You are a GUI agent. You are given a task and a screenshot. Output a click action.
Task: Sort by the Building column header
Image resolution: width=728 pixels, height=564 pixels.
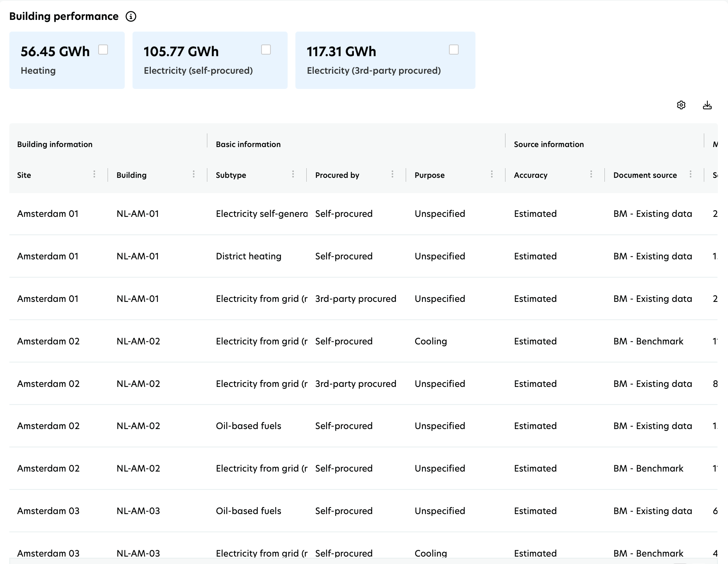(x=131, y=175)
